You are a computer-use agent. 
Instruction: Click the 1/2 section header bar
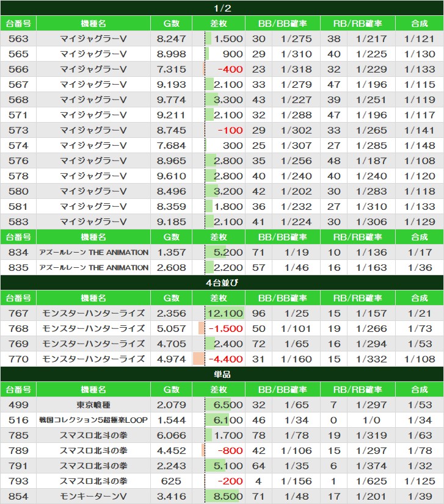pos(222,8)
